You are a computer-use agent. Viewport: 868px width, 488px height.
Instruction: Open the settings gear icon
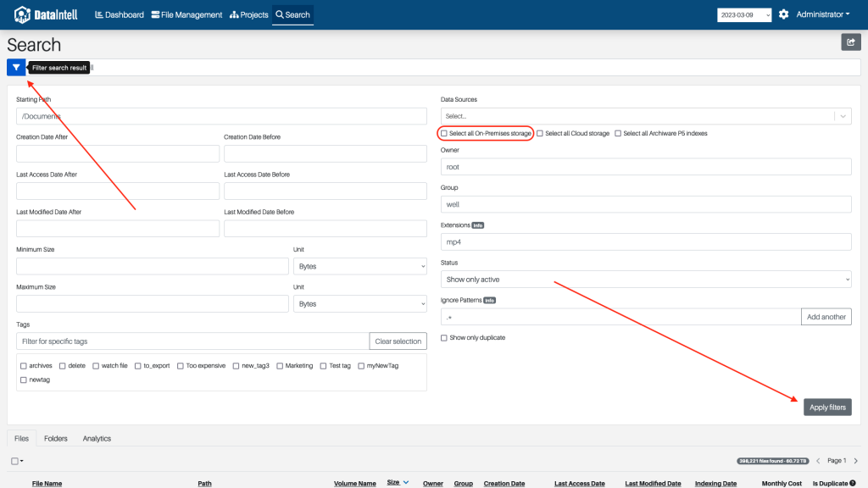pos(783,14)
